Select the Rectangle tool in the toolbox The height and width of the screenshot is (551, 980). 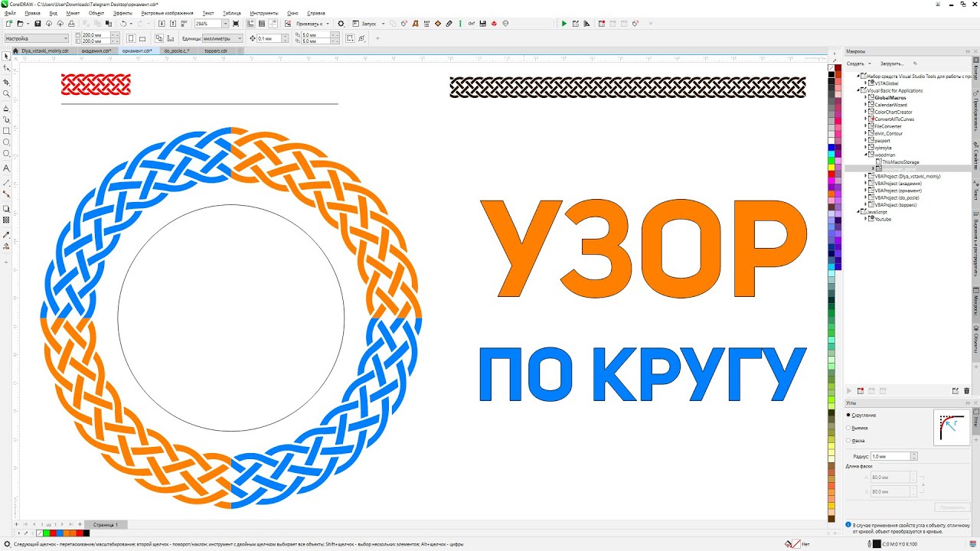[x=7, y=130]
